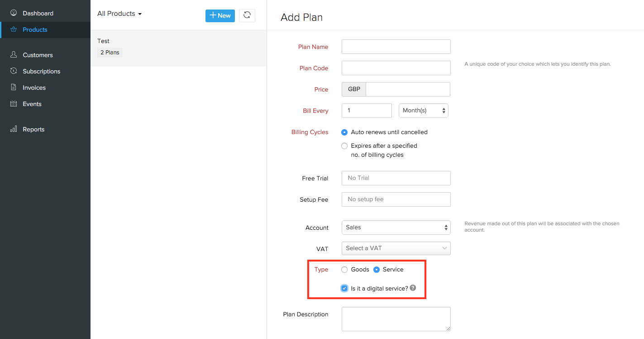The height and width of the screenshot is (339, 644).
Task: Click the Events calendar icon
Action: point(14,104)
